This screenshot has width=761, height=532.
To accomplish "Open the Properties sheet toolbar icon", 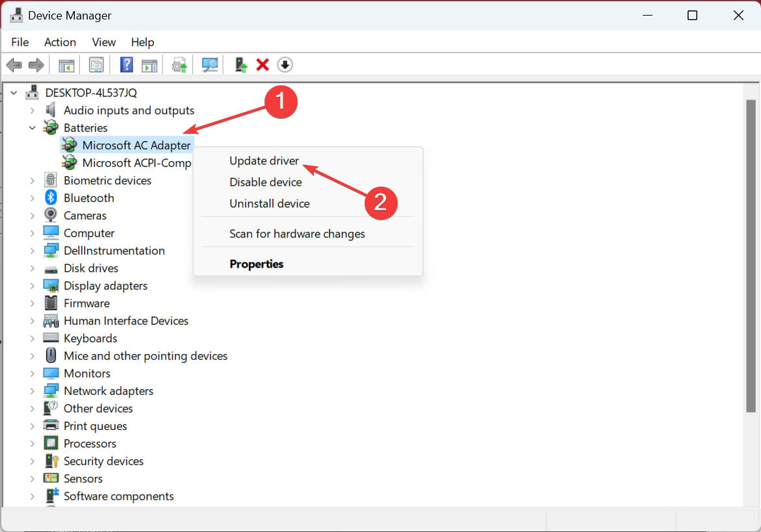I will pos(96,64).
